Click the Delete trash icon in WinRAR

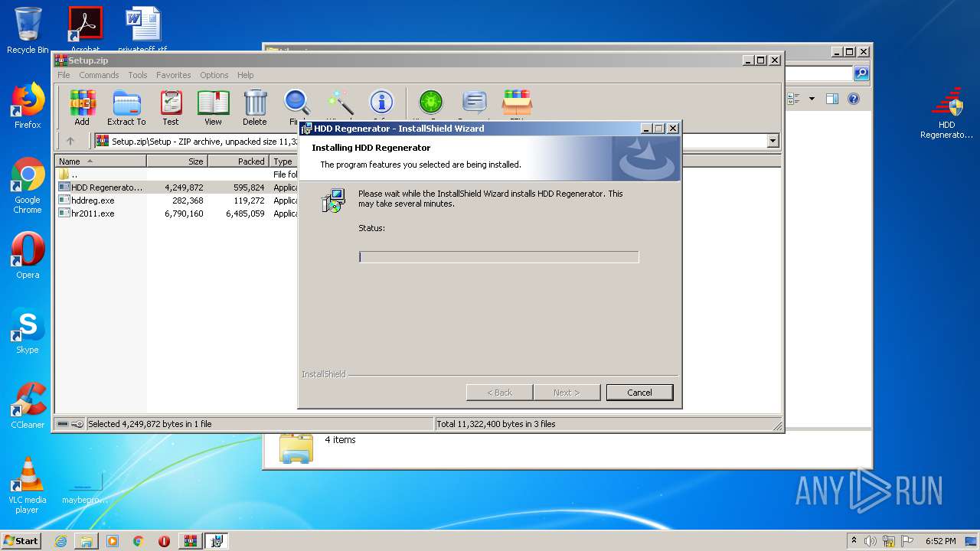coord(255,107)
